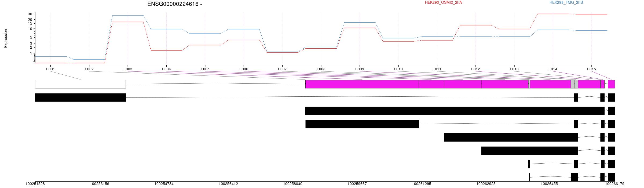Click y-axis tick value 5
Image resolution: width=644 pixels, height=188 pixels.
click(31, 37)
